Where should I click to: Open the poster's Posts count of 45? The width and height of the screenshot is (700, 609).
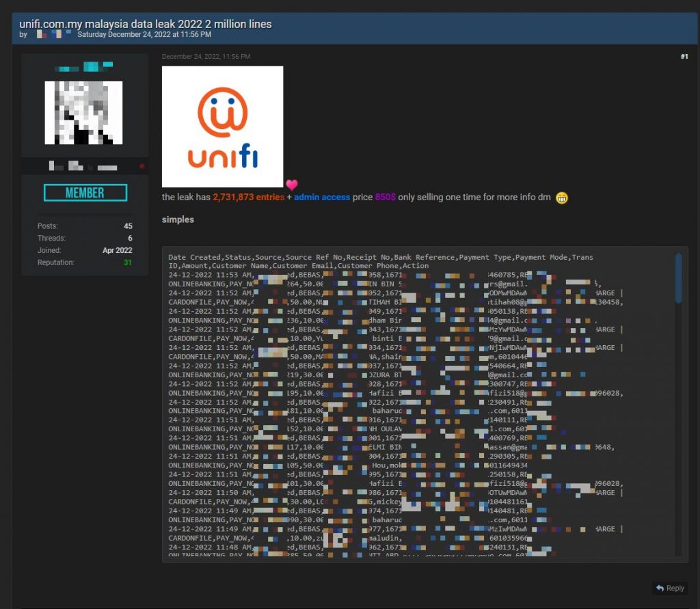(x=128, y=226)
